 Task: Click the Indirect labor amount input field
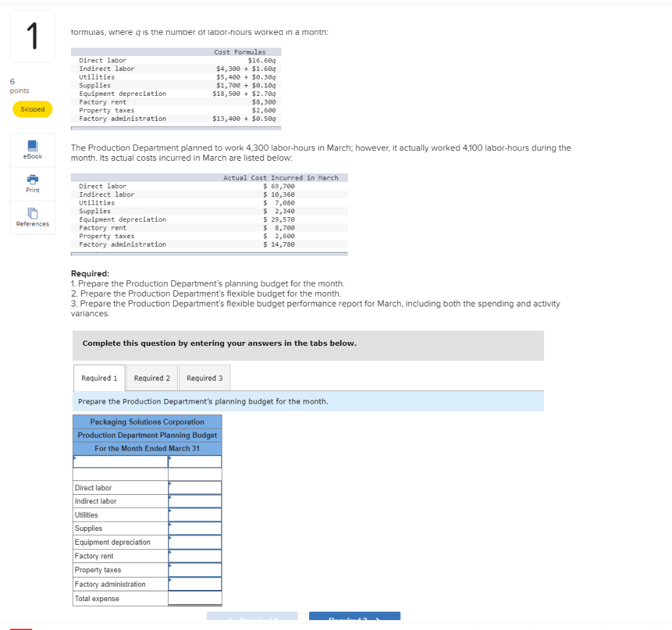tap(195, 501)
